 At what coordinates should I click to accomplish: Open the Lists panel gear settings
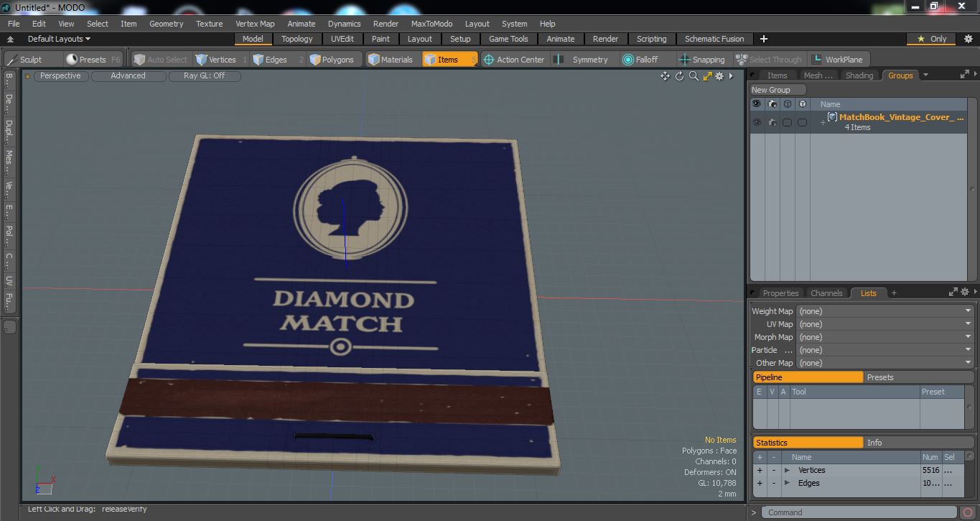[966, 292]
